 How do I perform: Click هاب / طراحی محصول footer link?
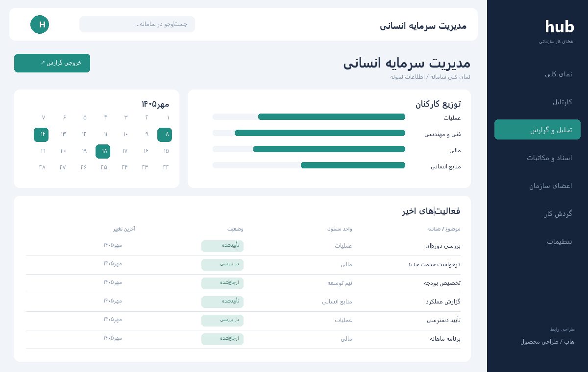pos(547,342)
